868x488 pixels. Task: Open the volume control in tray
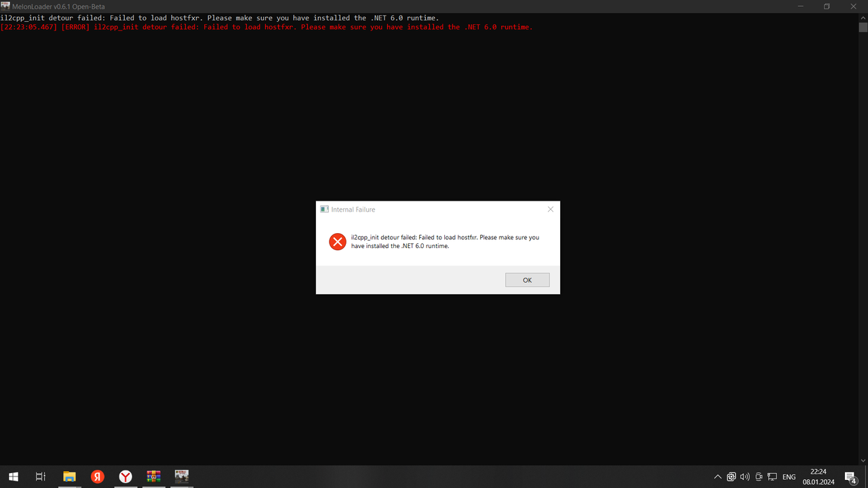pyautogui.click(x=745, y=477)
